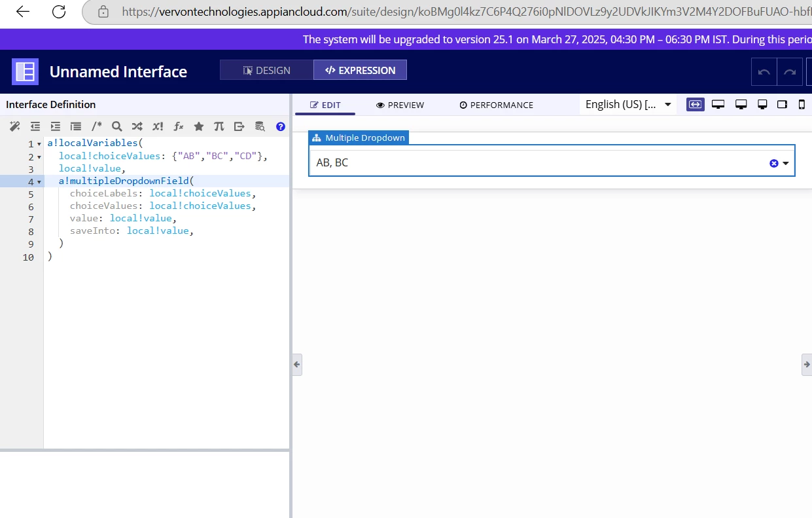Click the undo arrow button
This screenshot has height=518, width=812.
point(764,72)
